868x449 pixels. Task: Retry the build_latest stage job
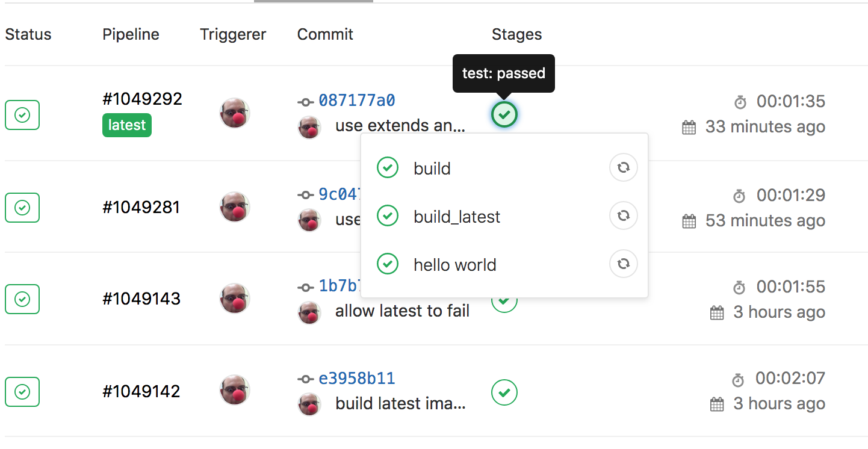point(623,215)
